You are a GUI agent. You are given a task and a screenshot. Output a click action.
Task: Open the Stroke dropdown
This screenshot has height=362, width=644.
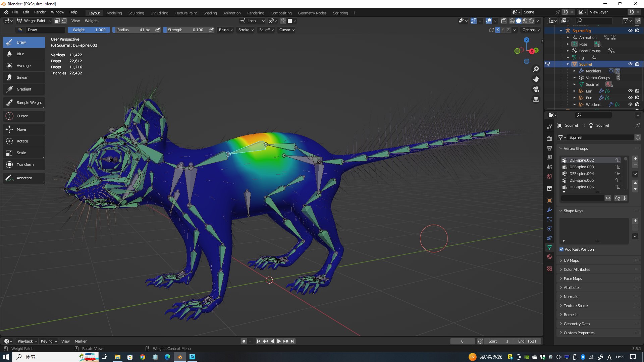[246, 30]
